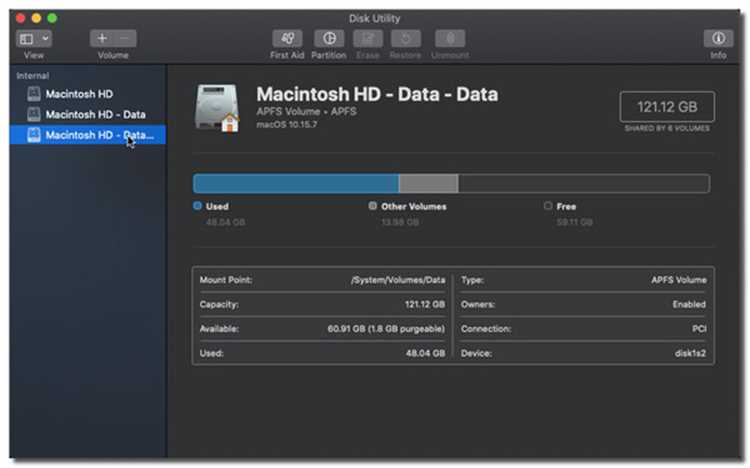Screen dimensions: 750x468
Task: Show volume Info panel
Action: [x=718, y=38]
